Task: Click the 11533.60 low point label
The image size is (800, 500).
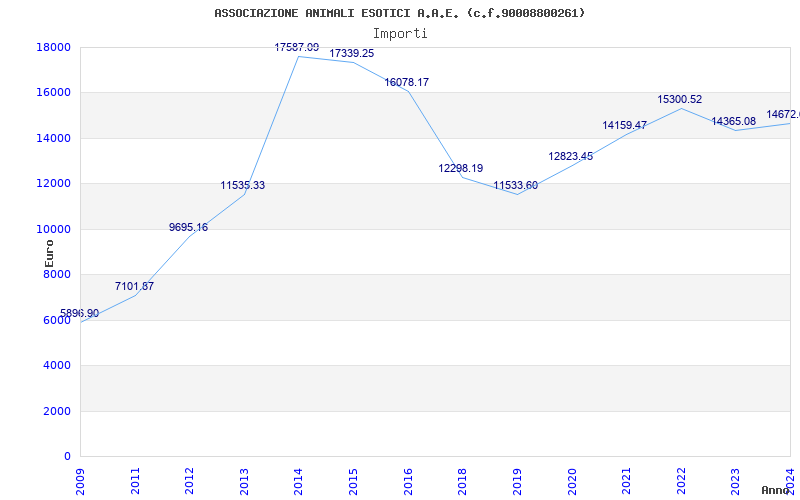Action: tap(515, 185)
